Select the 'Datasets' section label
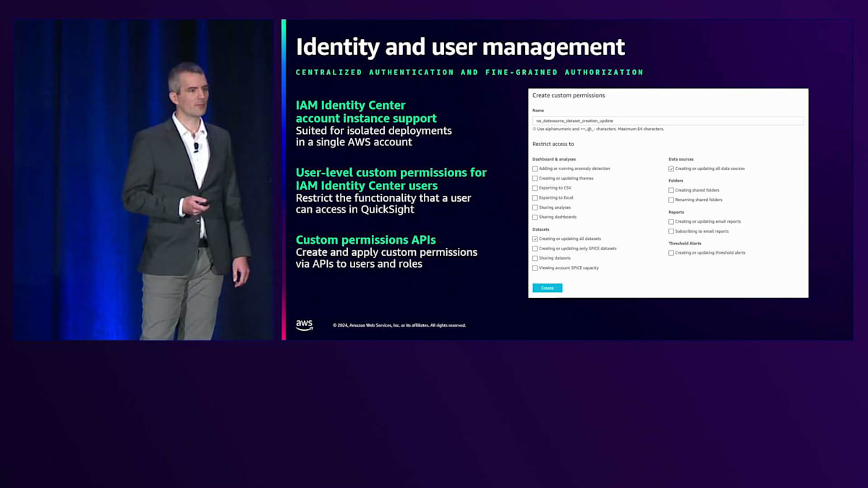The width and height of the screenshot is (868, 488). click(x=540, y=229)
